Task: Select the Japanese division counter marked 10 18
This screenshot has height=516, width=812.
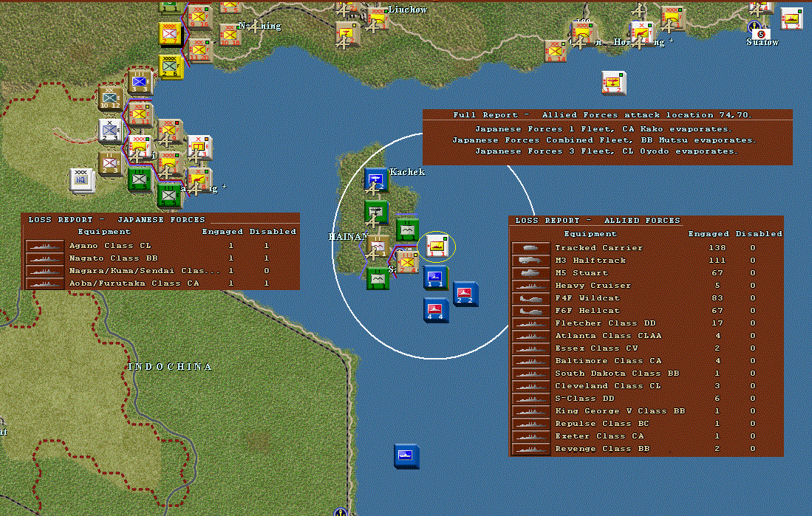Action: pyautogui.click(x=230, y=35)
